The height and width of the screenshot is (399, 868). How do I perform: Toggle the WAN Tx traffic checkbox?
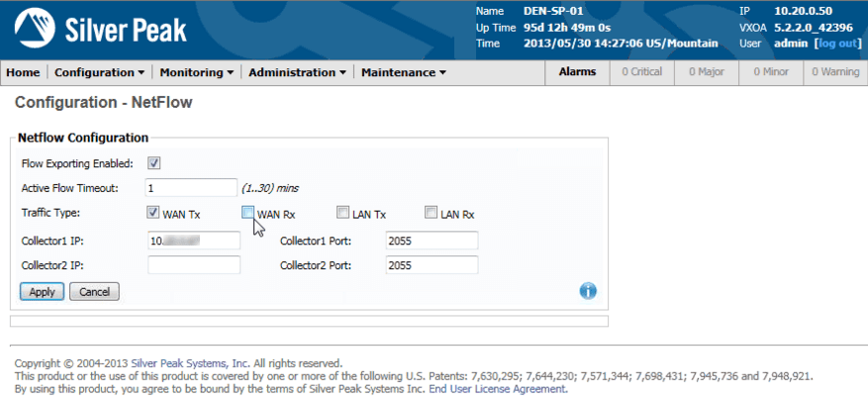tap(153, 213)
